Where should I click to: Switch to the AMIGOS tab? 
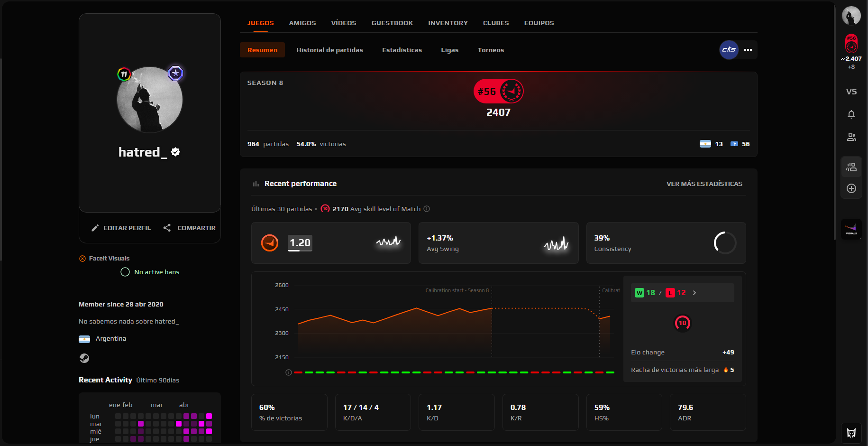tap(302, 23)
